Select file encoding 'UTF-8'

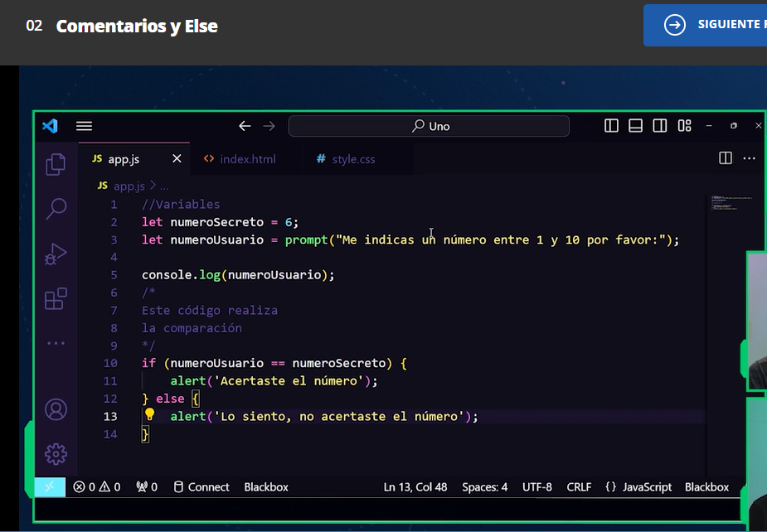pos(537,487)
